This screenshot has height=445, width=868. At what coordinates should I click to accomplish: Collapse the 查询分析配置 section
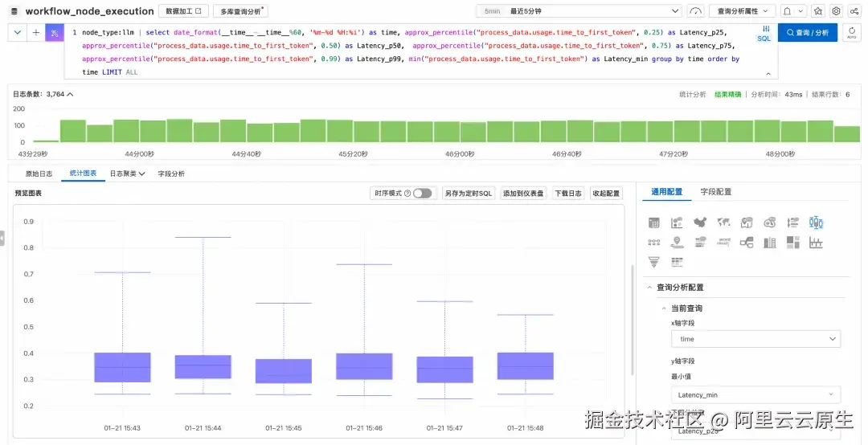[x=649, y=288]
